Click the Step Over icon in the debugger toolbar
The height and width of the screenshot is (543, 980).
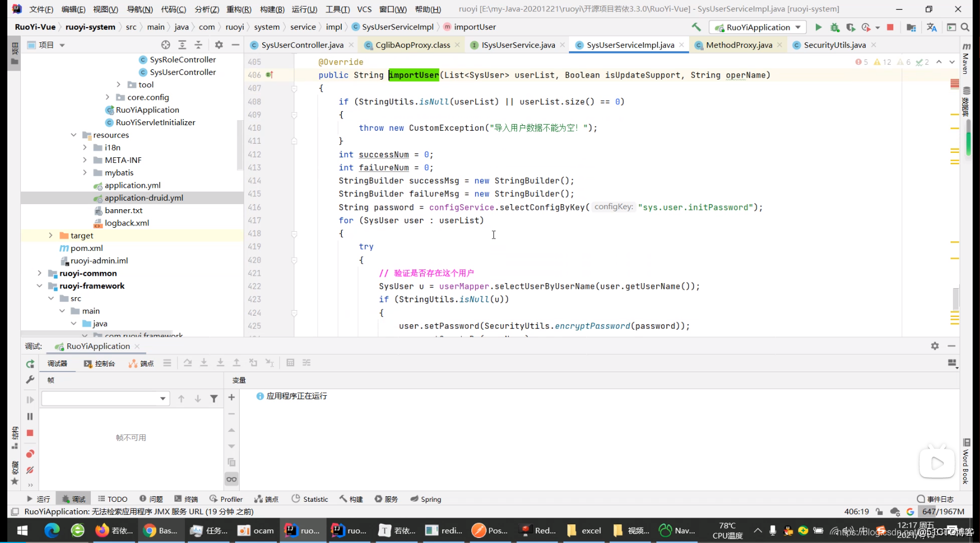(x=188, y=363)
